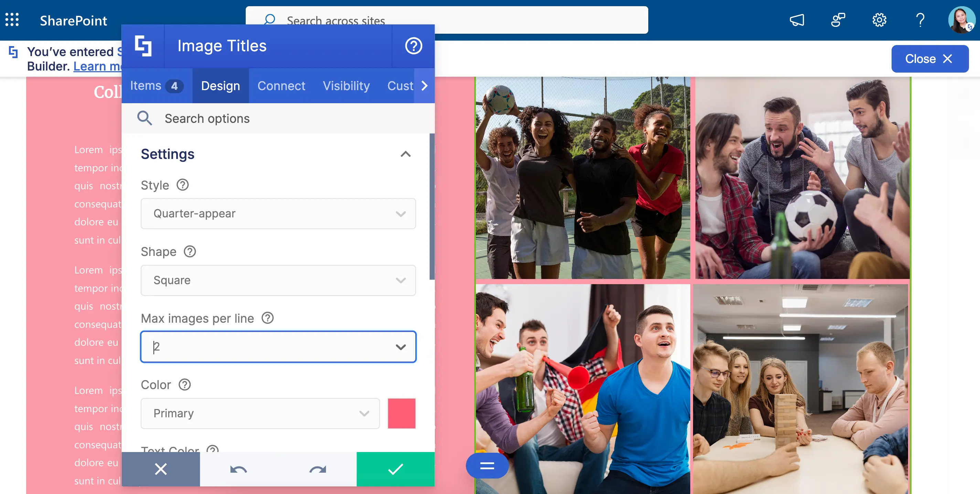Confirm changes with green checkmark
980x494 pixels.
[396, 469]
